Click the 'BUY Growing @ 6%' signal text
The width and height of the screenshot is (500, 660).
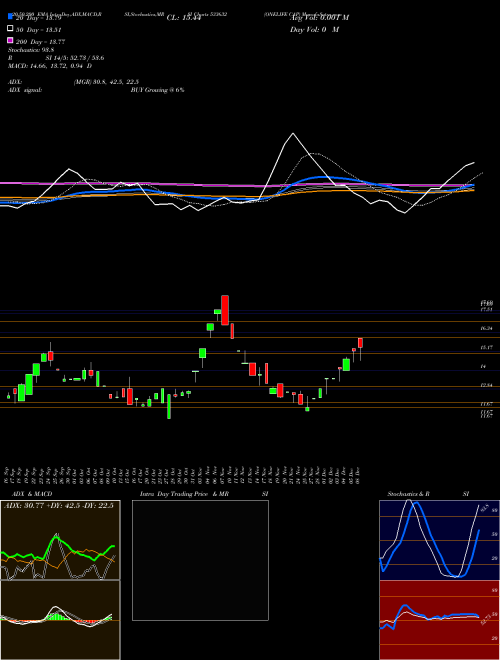[157, 90]
